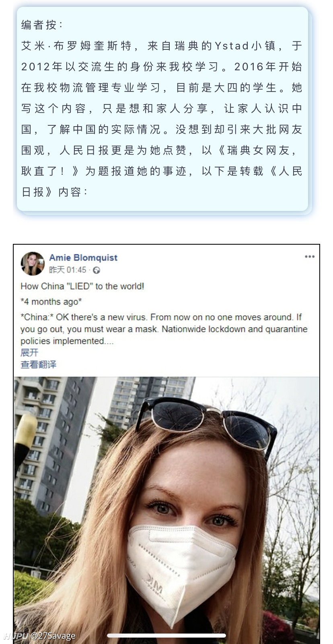Click the 'How China "LIED"' headline

tap(82, 286)
